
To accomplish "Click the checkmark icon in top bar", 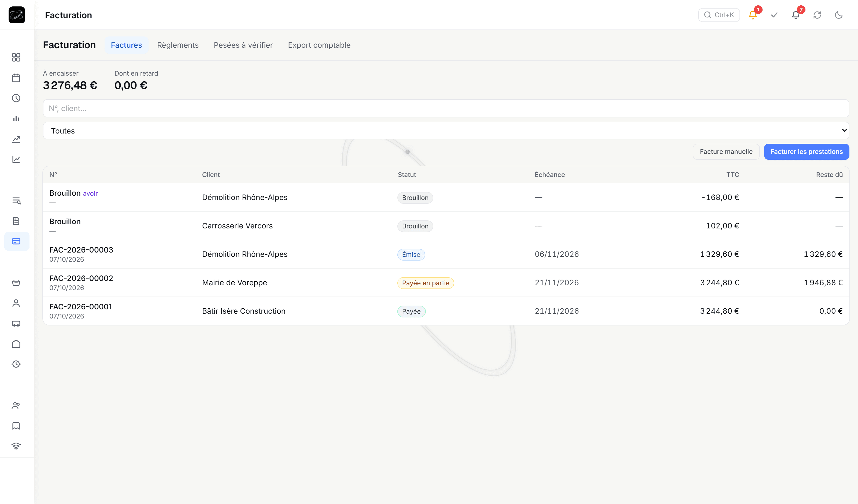I will (x=774, y=15).
